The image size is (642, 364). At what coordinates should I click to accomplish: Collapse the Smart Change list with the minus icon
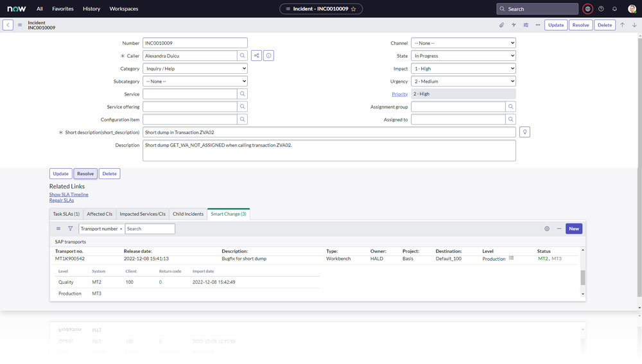559,229
